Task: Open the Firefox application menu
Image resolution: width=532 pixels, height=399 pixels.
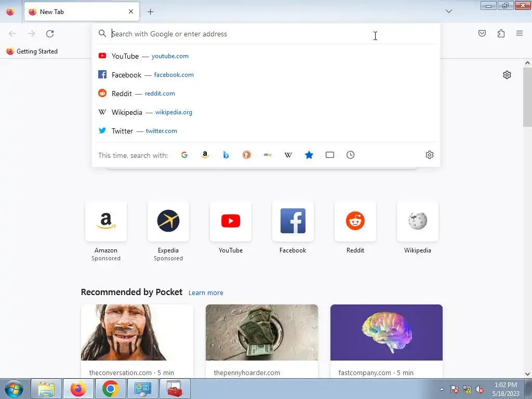Action: click(x=519, y=33)
